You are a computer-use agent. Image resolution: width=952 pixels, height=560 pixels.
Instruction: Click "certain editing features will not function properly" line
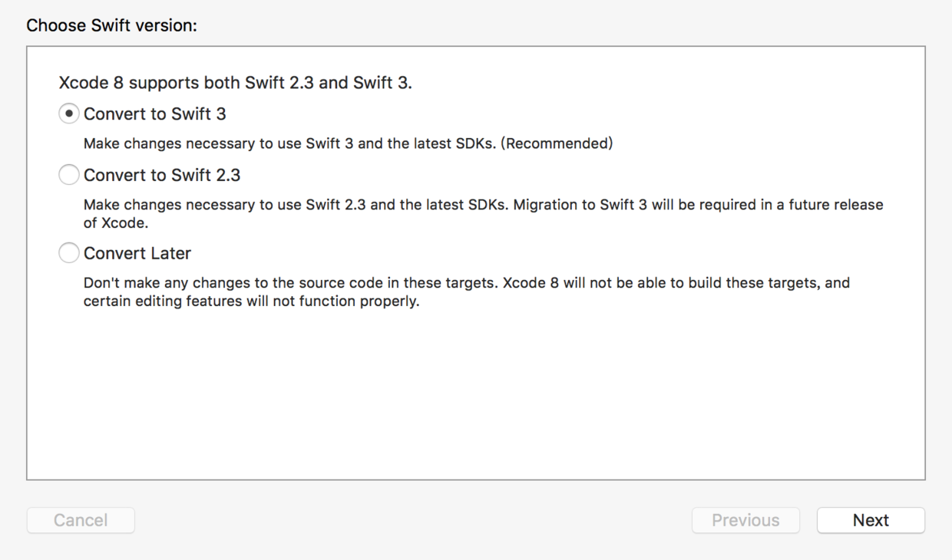[x=251, y=301]
